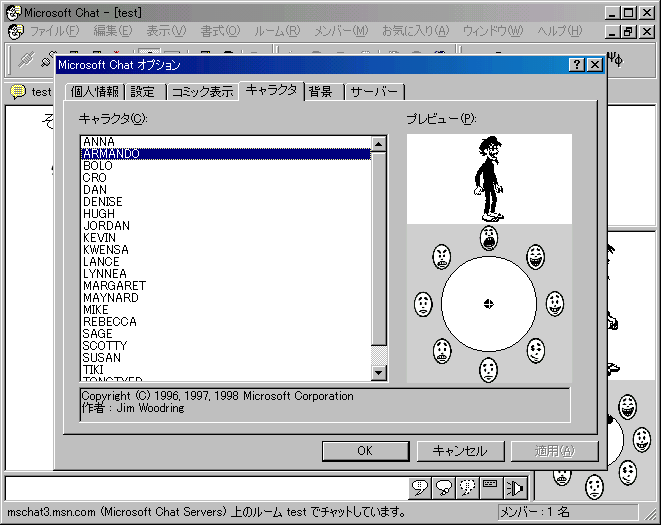Viewport: 661px width, 525px height.
Task: Click the bored face in main window emotion wheel
Action: coord(594,486)
